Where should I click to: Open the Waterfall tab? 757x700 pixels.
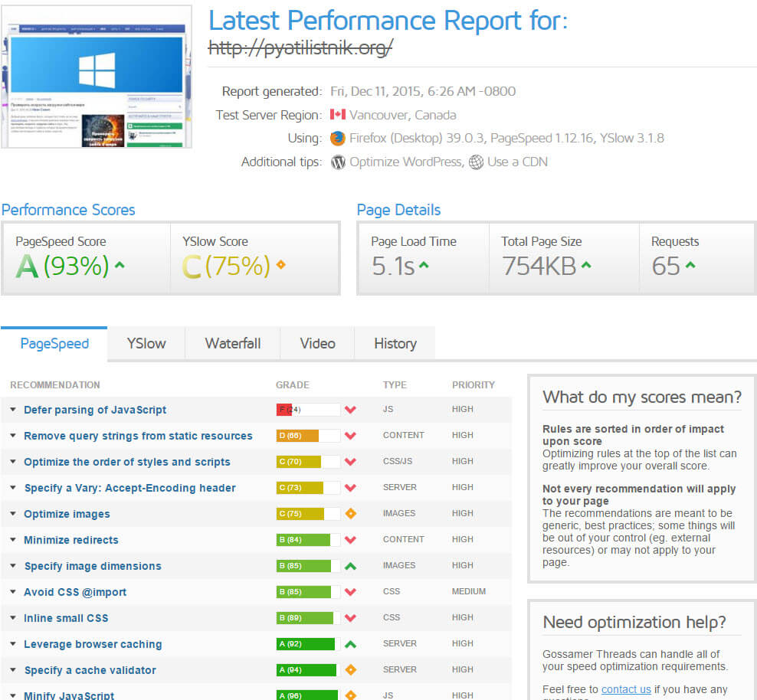point(233,343)
